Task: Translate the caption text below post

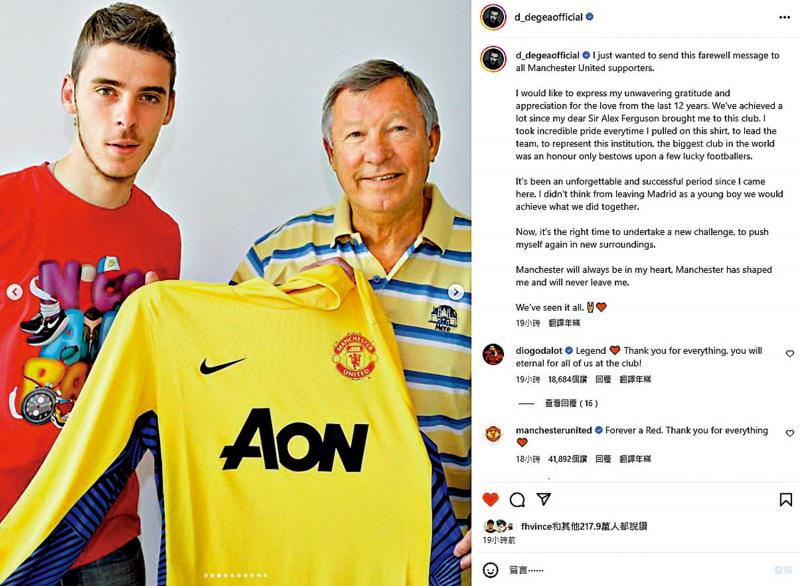Action: pos(564,323)
